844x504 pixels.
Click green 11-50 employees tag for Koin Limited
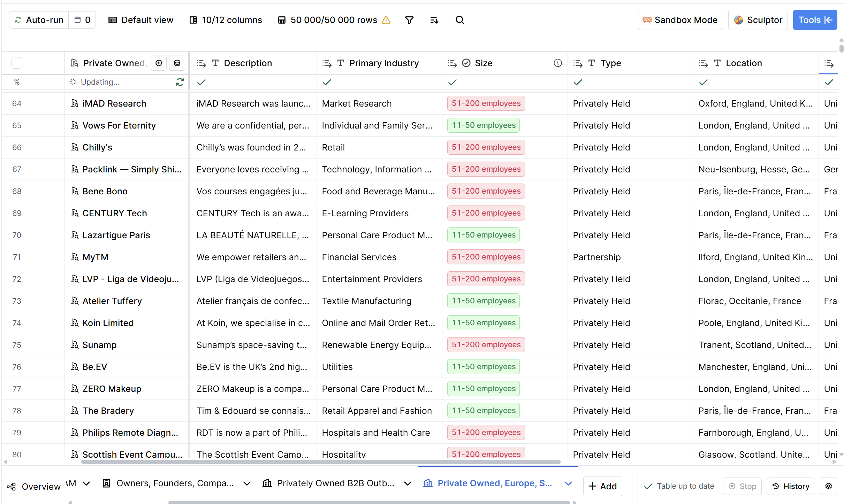pyautogui.click(x=484, y=323)
